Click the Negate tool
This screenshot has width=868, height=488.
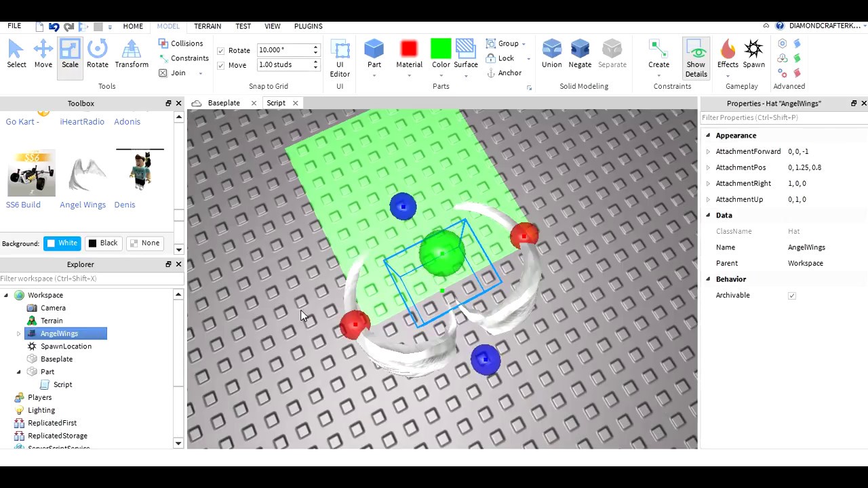pyautogui.click(x=580, y=54)
